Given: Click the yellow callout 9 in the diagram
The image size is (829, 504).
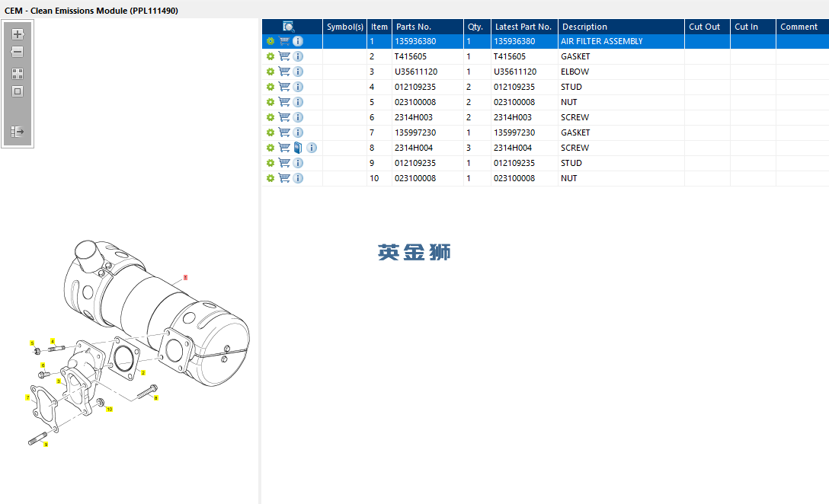Looking at the screenshot, I should pos(46,445).
